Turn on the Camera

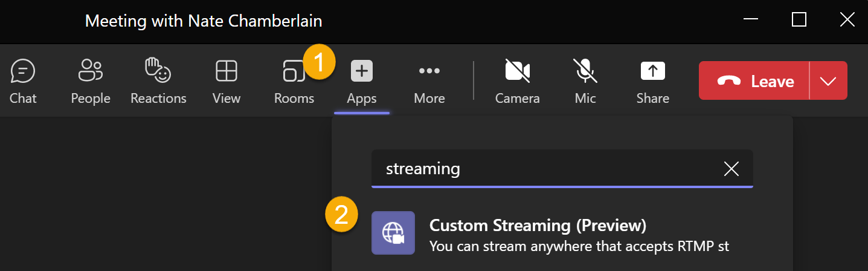(517, 81)
